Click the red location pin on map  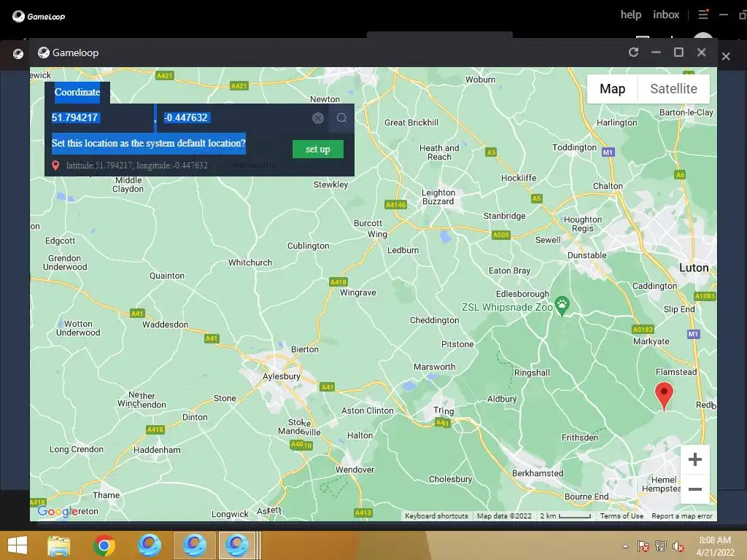click(x=664, y=396)
